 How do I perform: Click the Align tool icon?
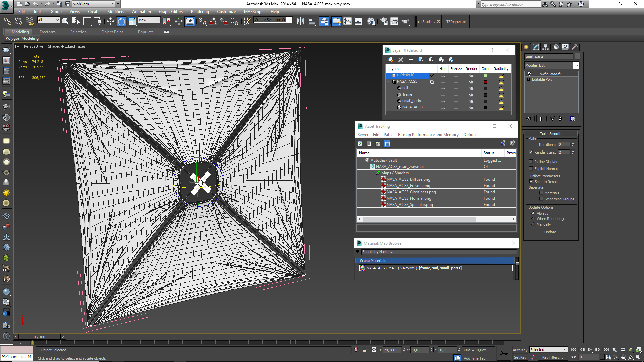[311, 21]
